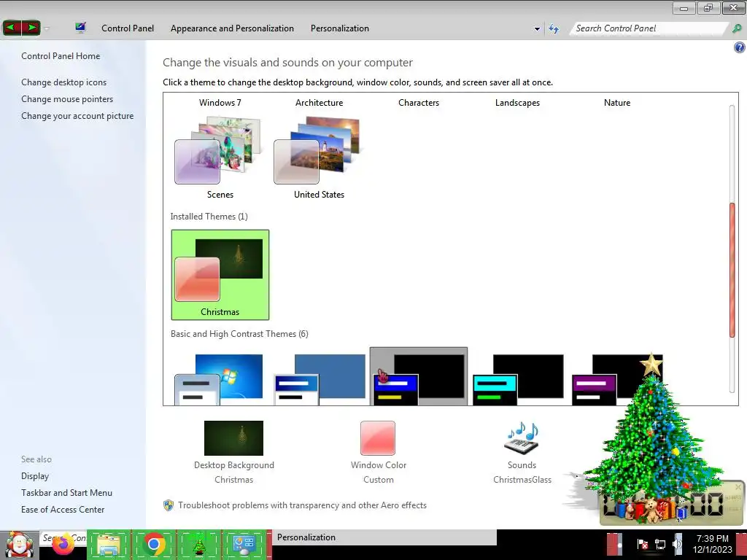Select the installed Christmas theme
Viewport: 747px width, 560px height.
220,275
